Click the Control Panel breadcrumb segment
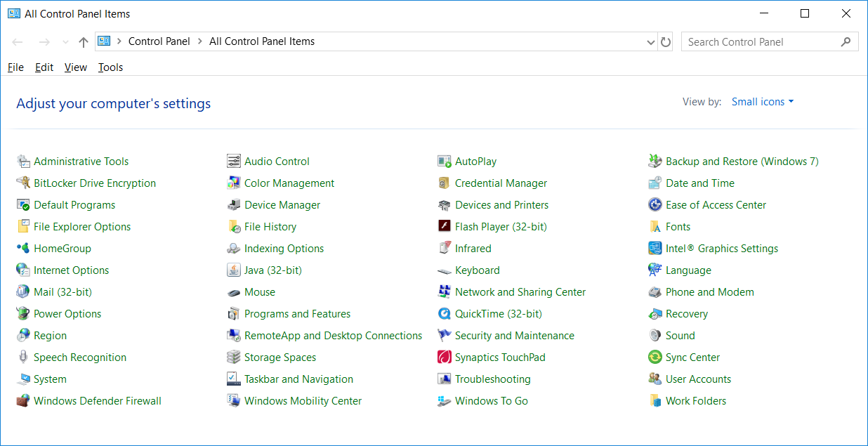The width and height of the screenshot is (868, 446). [159, 41]
